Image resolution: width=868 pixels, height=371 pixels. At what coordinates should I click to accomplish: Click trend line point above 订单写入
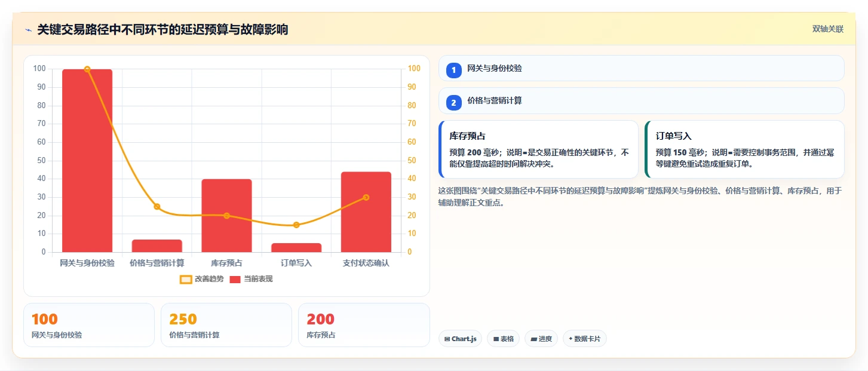click(296, 225)
